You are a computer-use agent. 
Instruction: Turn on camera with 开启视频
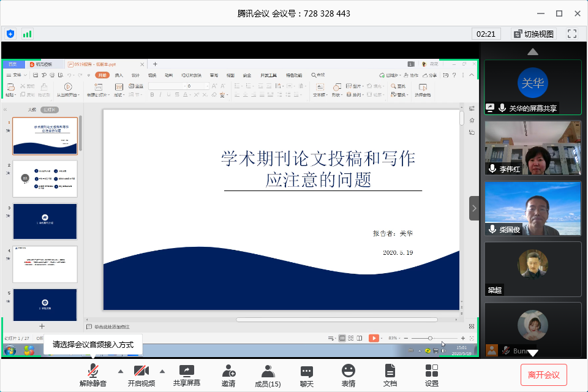click(141, 375)
